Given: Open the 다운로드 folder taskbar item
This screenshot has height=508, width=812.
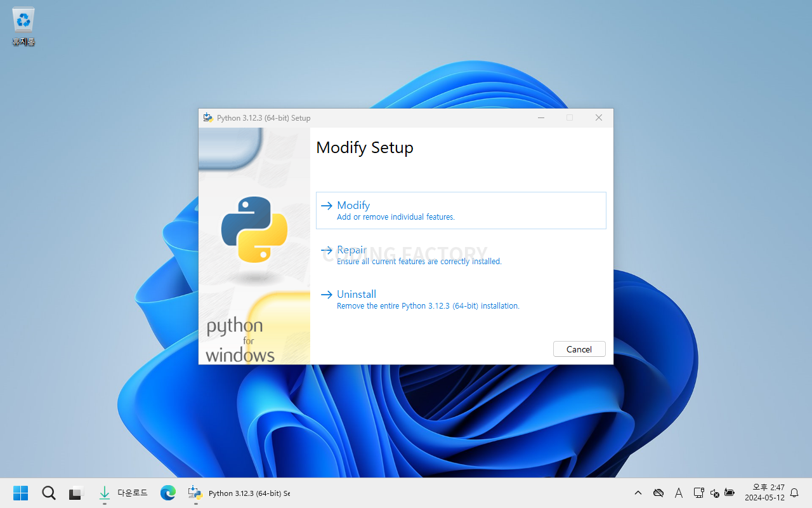Looking at the screenshot, I should pyautogui.click(x=123, y=493).
